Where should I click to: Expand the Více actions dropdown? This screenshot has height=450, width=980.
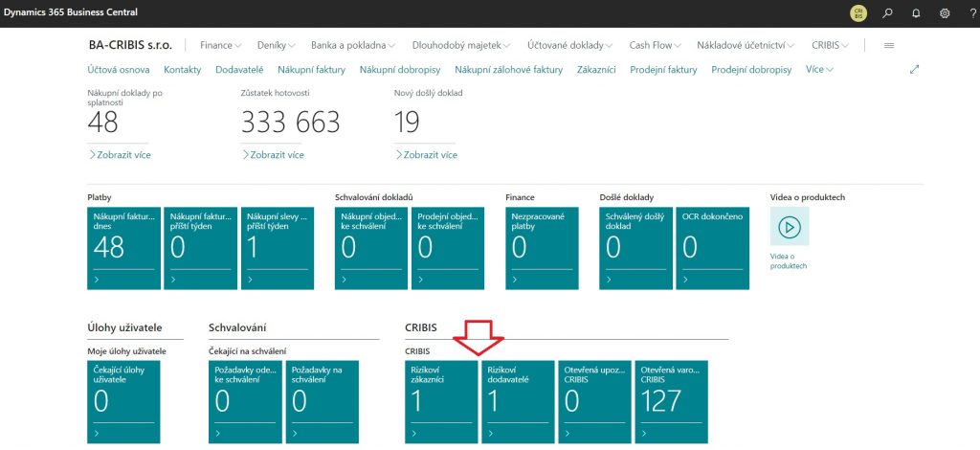pos(819,70)
